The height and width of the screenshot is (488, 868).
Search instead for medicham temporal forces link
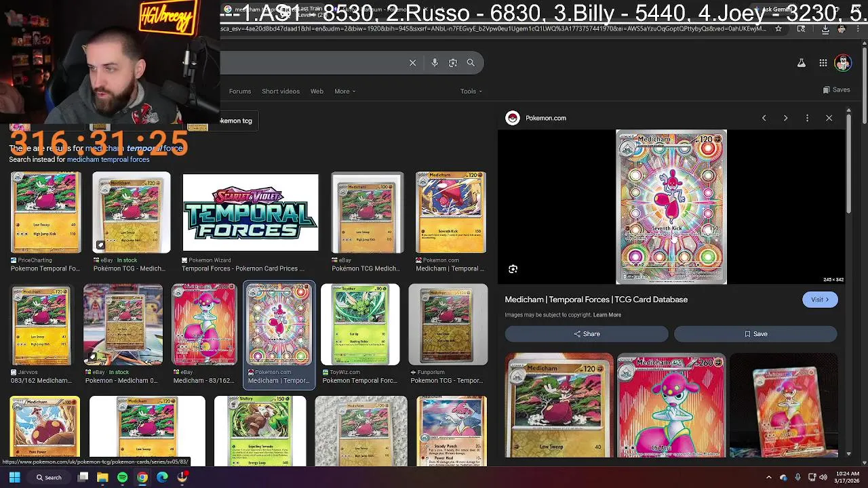point(108,159)
